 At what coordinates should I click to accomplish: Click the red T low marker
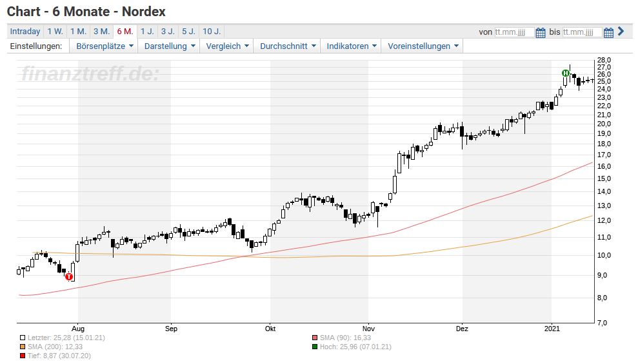pyautogui.click(x=69, y=276)
